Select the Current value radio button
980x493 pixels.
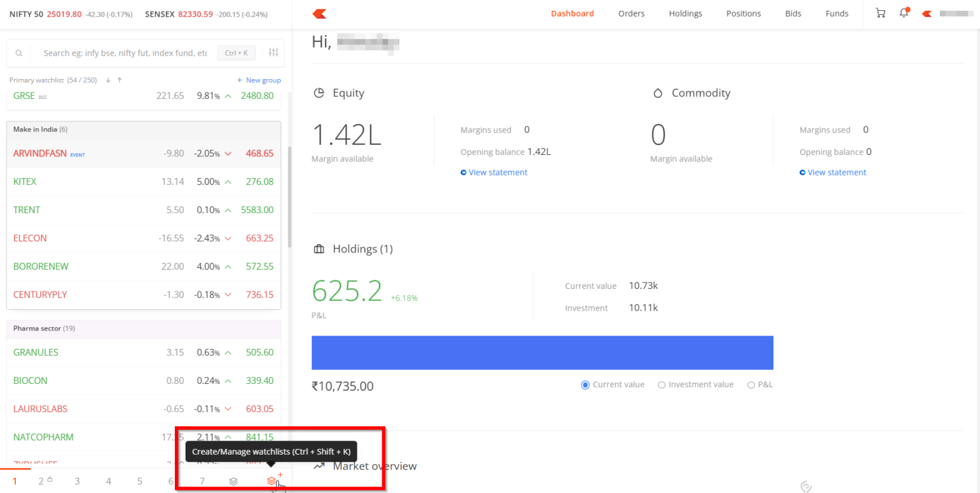(585, 385)
